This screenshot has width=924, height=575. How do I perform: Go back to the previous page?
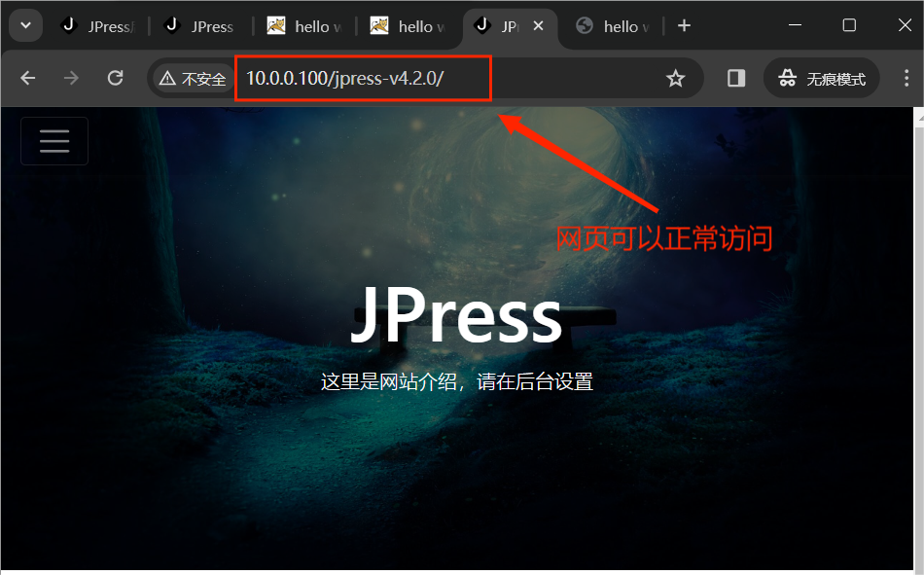pyautogui.click(x=27, y=78)
